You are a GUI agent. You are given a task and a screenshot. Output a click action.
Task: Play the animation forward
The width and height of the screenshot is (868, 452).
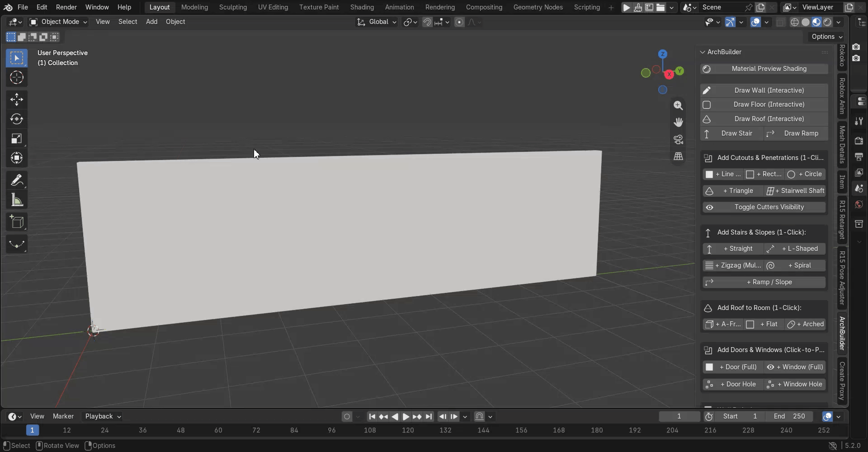point(406,417)
